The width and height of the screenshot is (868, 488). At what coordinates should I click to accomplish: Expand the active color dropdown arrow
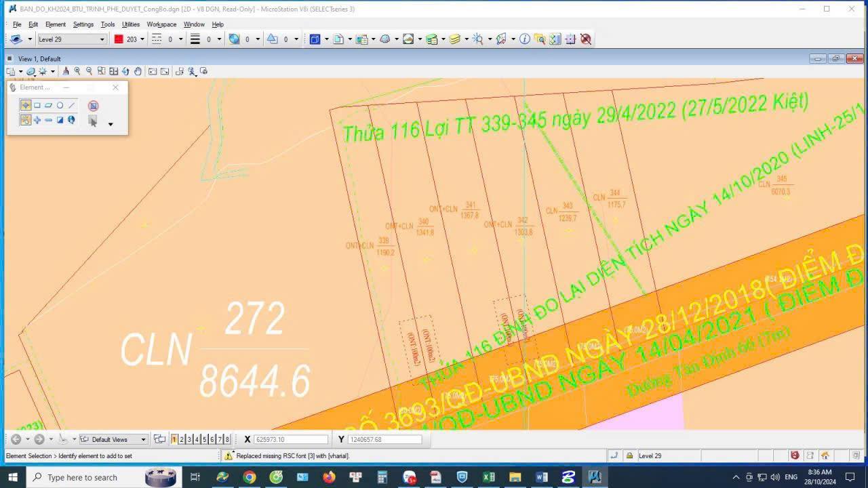(x=142, y=39)
